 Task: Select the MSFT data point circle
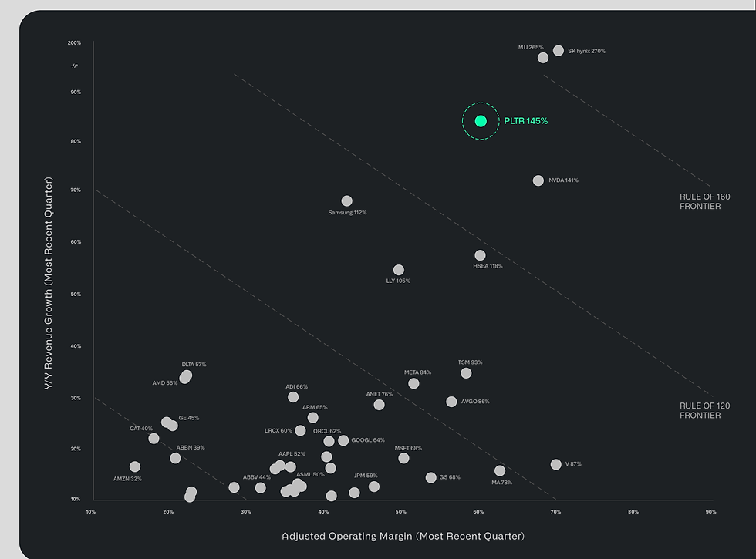pos(403,458)
